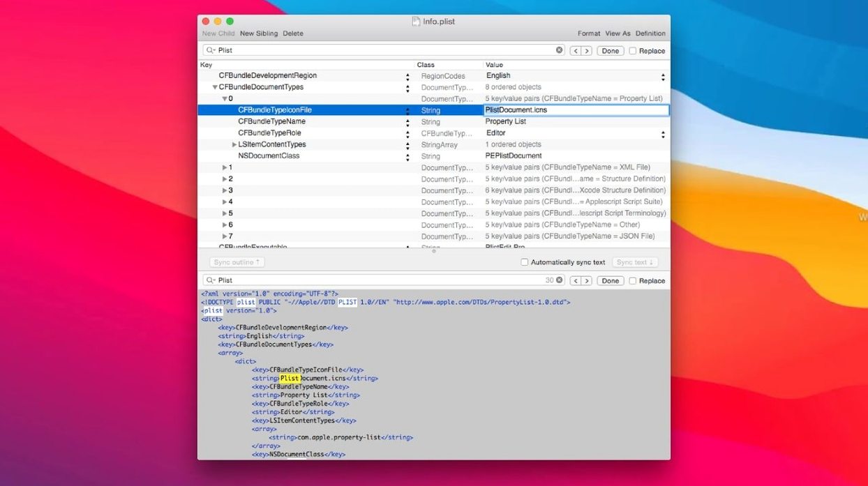Open the Definition toolbar menu

[650, 33]
